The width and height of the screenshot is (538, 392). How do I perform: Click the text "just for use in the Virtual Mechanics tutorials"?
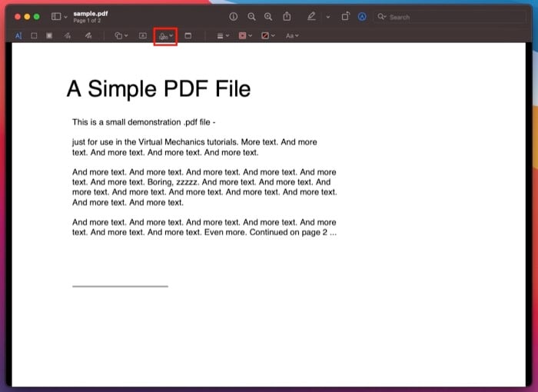(154, 142)
